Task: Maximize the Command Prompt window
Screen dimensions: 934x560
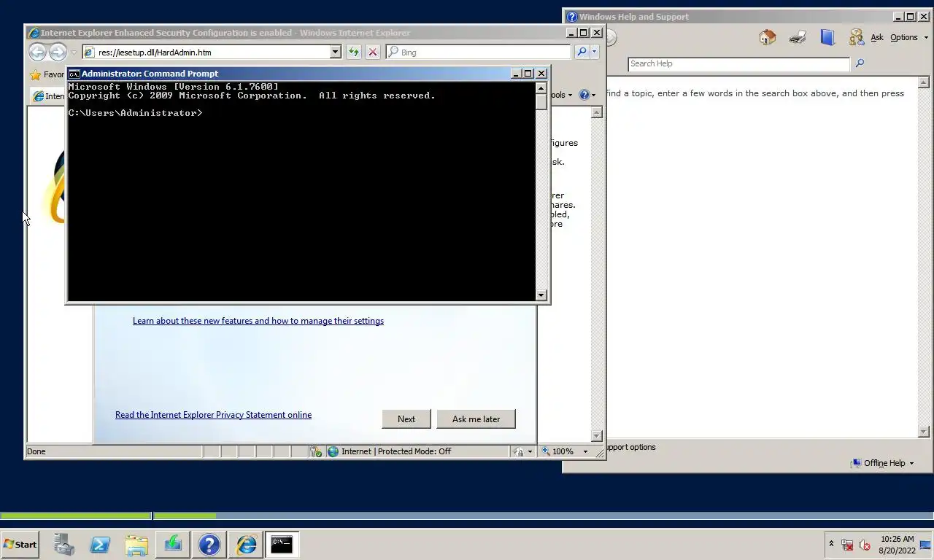Action: click(x=528, y=74)
